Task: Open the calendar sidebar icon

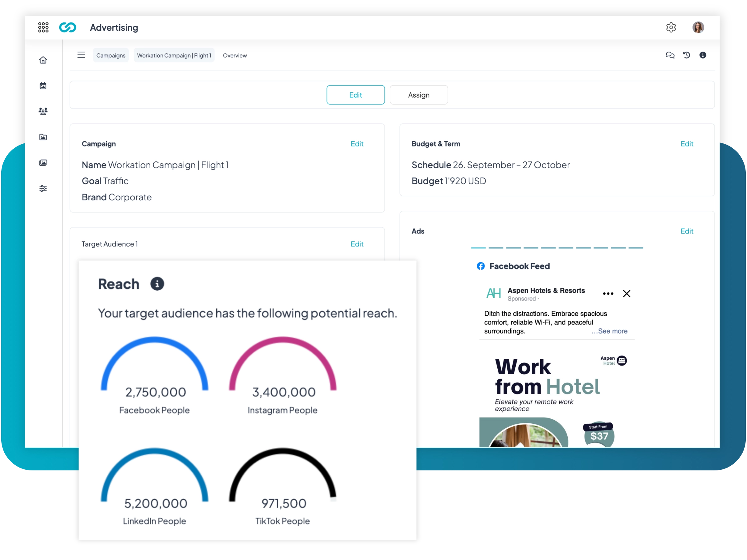Action: (x=43, y=86)
